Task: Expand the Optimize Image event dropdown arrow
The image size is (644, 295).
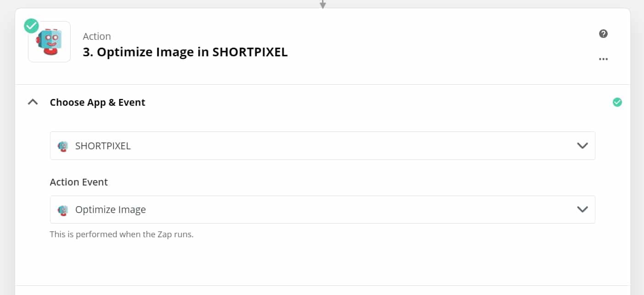Action: point(582,209)
